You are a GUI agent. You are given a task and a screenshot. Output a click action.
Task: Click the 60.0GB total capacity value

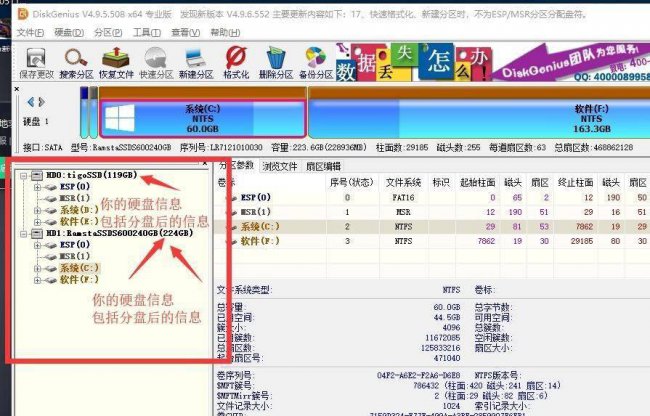[447, 307]
